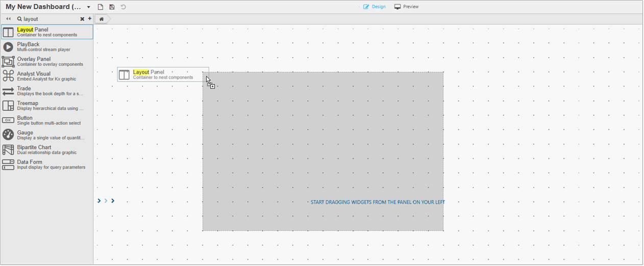Screen dimensions: 644x266
Task: Click the home breadcrumb icon
Action: [102, 19]
